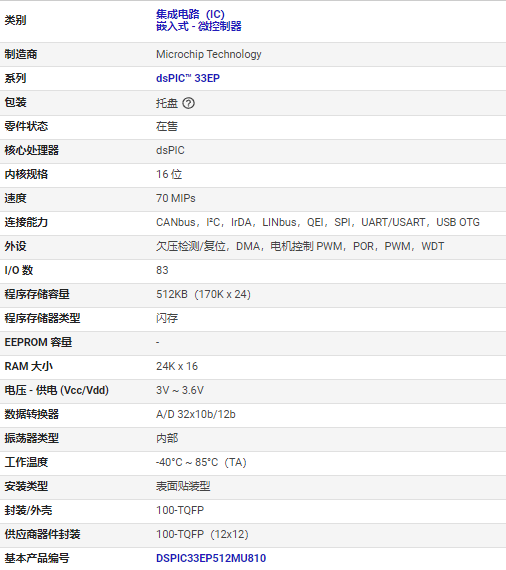Click the 外设 peripherals row label
Viewport: 506px width, 570px height.
[x=15, y=246]
